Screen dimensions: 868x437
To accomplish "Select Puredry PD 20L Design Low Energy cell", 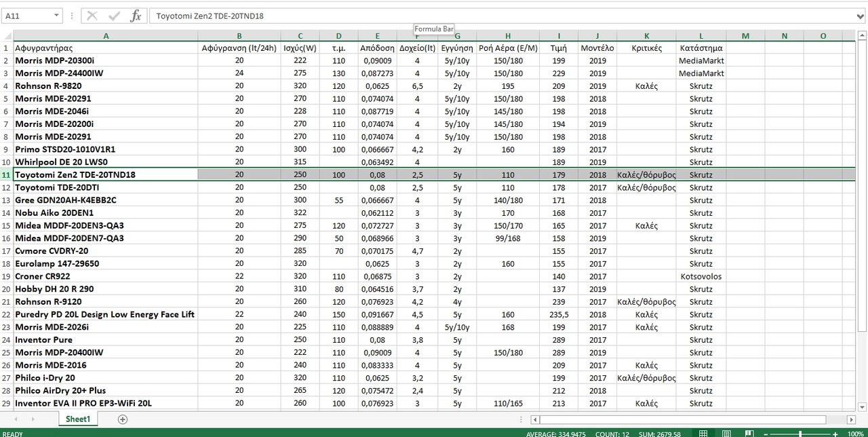I will (106, 315).
